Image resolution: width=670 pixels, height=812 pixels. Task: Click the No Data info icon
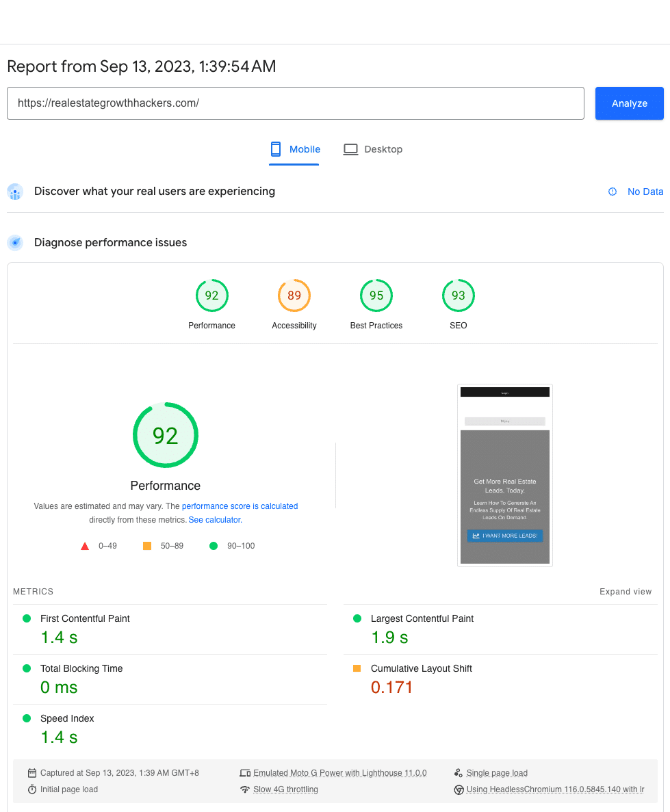click(613, 192)
